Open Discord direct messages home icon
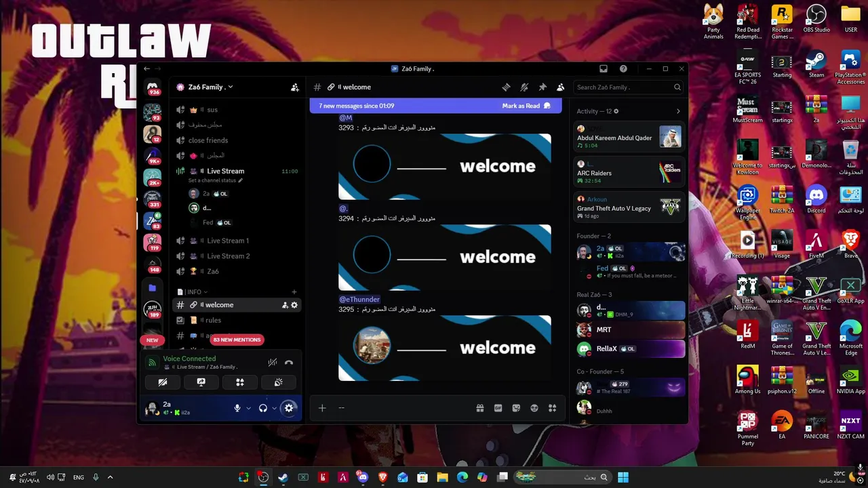The height and width of the screenshot is (488, 868). [153, 87]
